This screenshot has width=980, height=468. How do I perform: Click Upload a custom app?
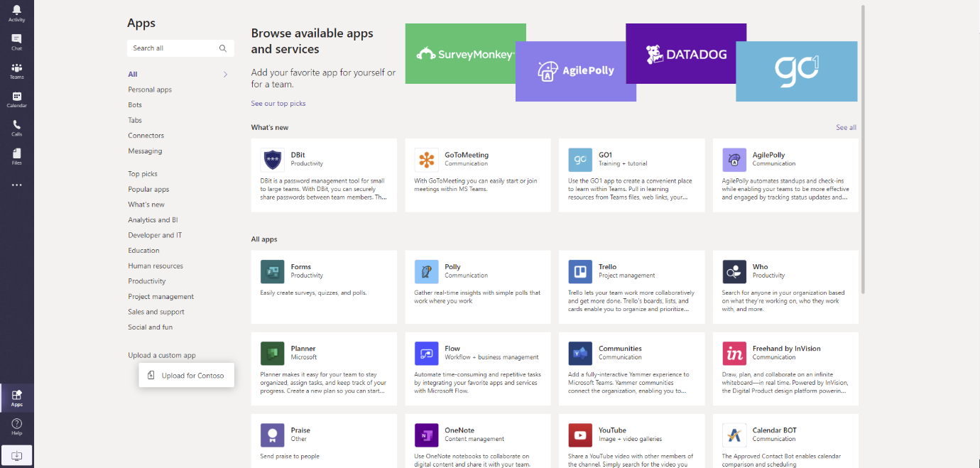(162, 355)
